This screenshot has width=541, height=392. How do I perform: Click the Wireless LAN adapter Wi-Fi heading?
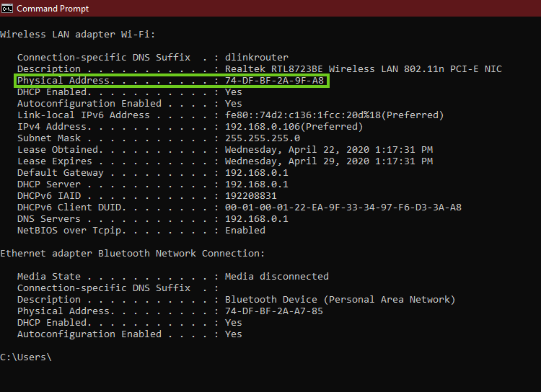coord(77,35)
